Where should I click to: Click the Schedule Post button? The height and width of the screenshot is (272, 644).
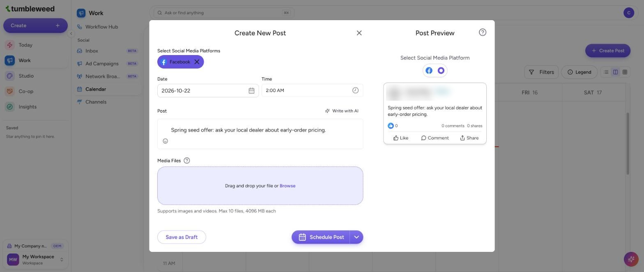click(321, 237)
